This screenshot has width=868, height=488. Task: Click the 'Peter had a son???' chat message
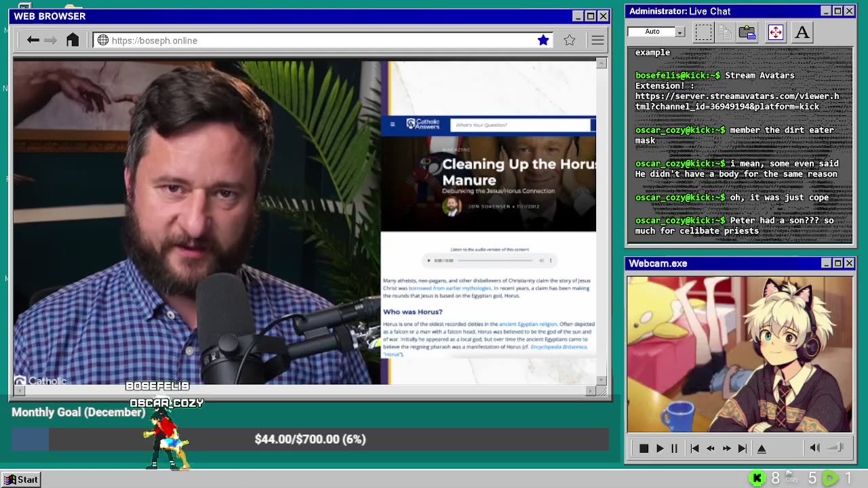pyautogui.click(x=734, y=226)
